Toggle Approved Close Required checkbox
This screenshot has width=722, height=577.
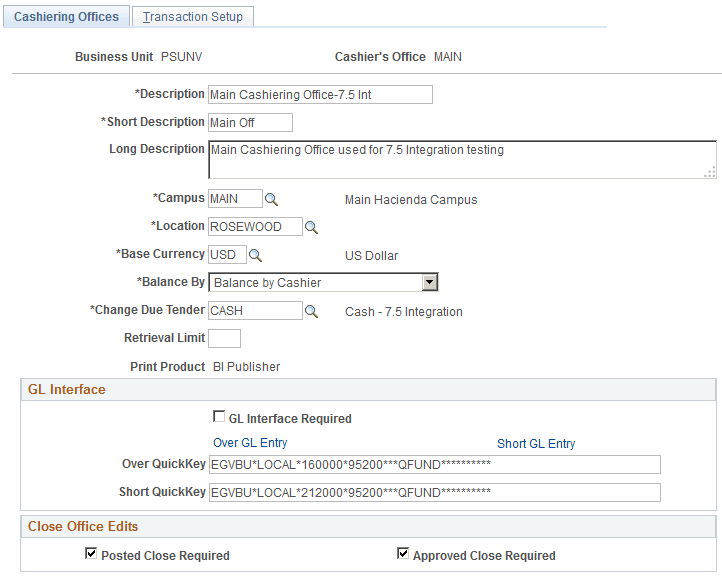coord(403,554)
